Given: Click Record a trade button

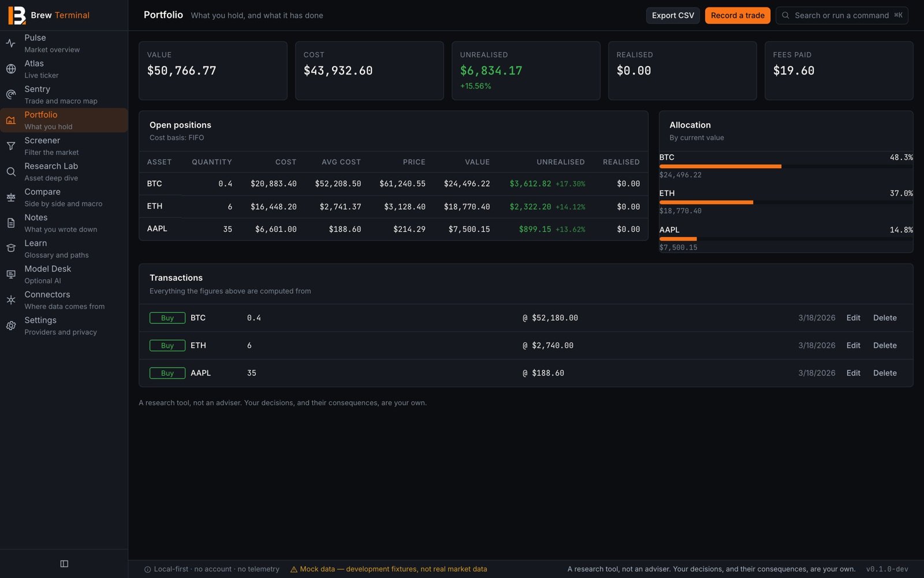Looking at the screenshot, I should coord(737,16).
